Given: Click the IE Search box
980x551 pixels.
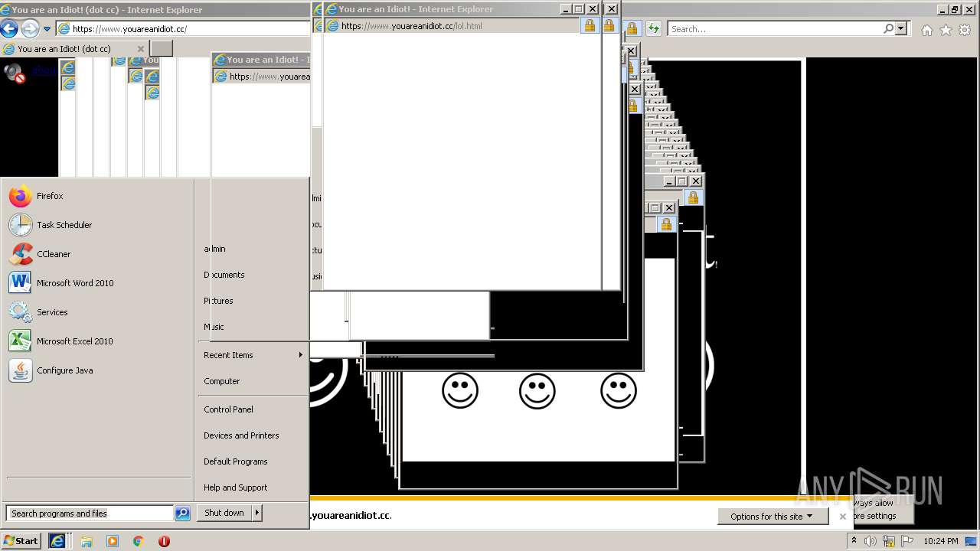Looking at the screenshot, I should click(x=774, y=28).
